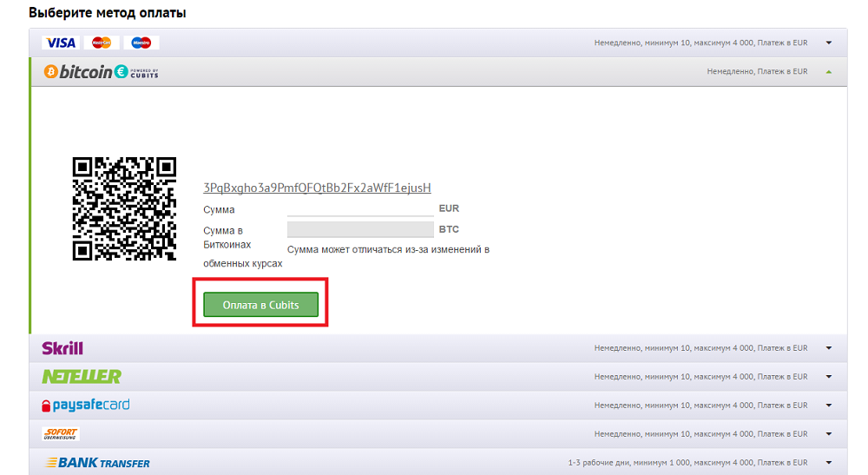Click the bitcoin Cubits logo
The width and height of the screenshot is (868, 475).
click(102, 72)
